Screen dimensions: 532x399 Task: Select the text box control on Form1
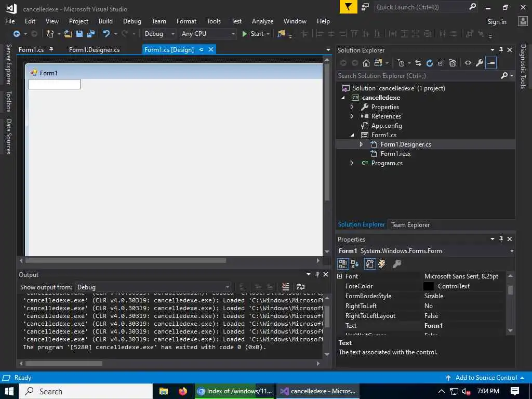click(54, 84)
